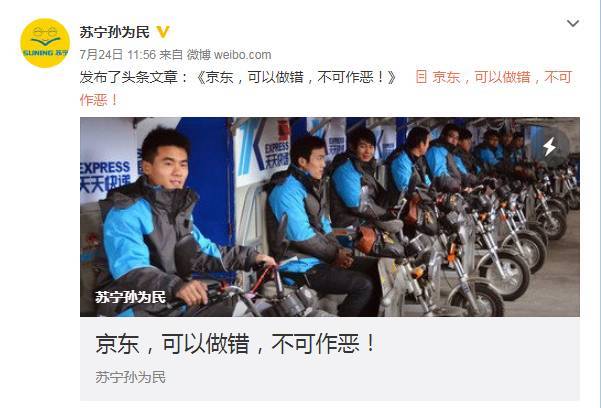Click the 苏宁孙为民 watermark on photo
Viewport: 601px width, 408px height.
[x=130, y=297]
